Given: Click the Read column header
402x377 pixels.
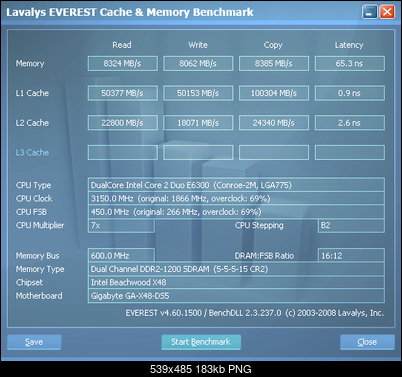Looking at the screenshot, I should click(x=122, y=45).
